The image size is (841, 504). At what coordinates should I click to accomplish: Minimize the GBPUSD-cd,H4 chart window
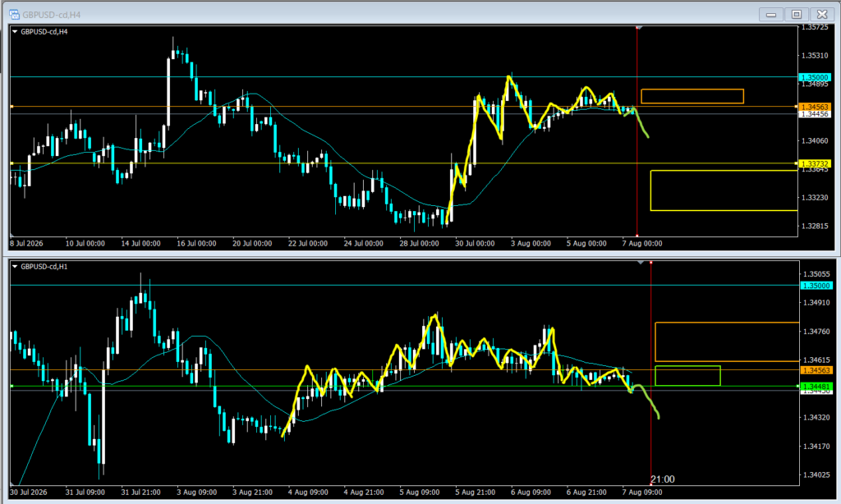point(771,15)
